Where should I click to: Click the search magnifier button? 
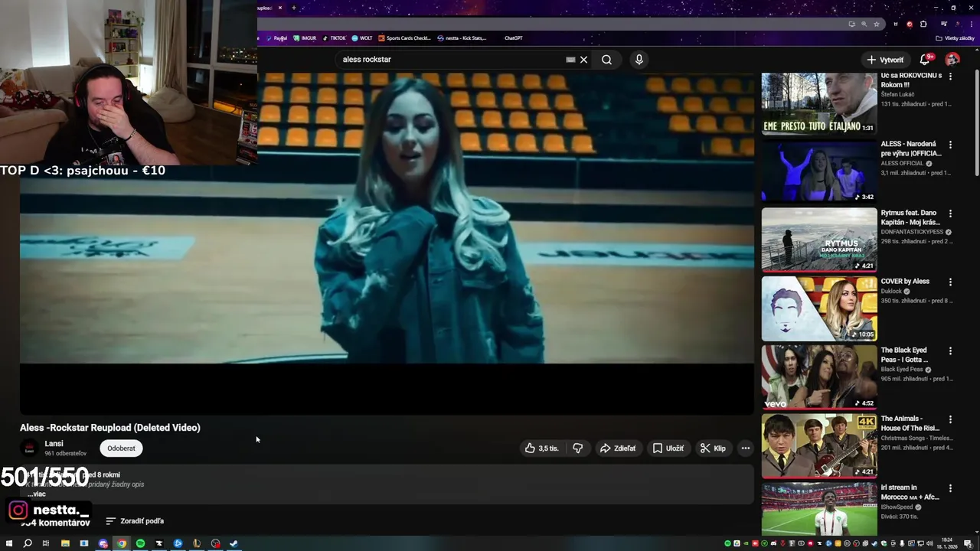tap(606, 60)
